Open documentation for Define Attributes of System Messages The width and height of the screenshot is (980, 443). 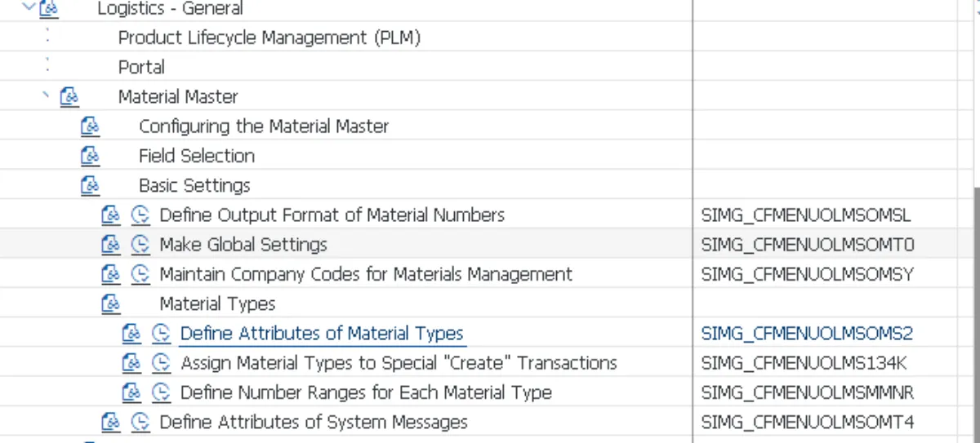click(x=111, y=423)
